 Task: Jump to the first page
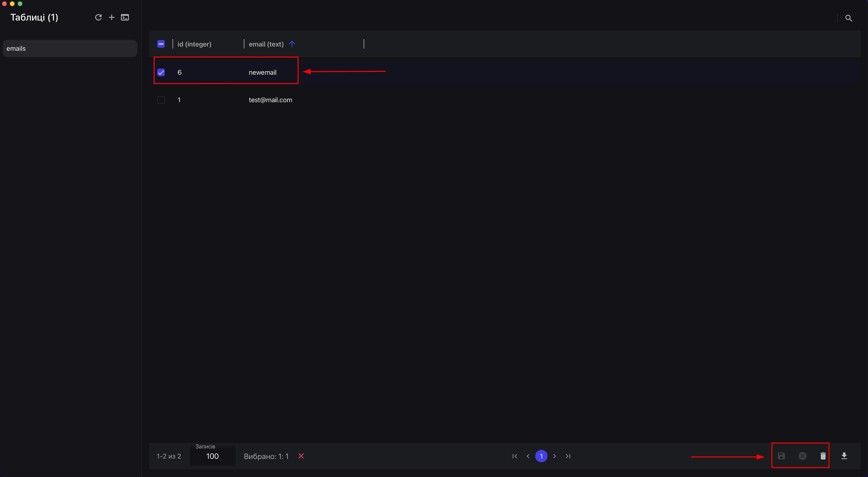click(514, 456)
